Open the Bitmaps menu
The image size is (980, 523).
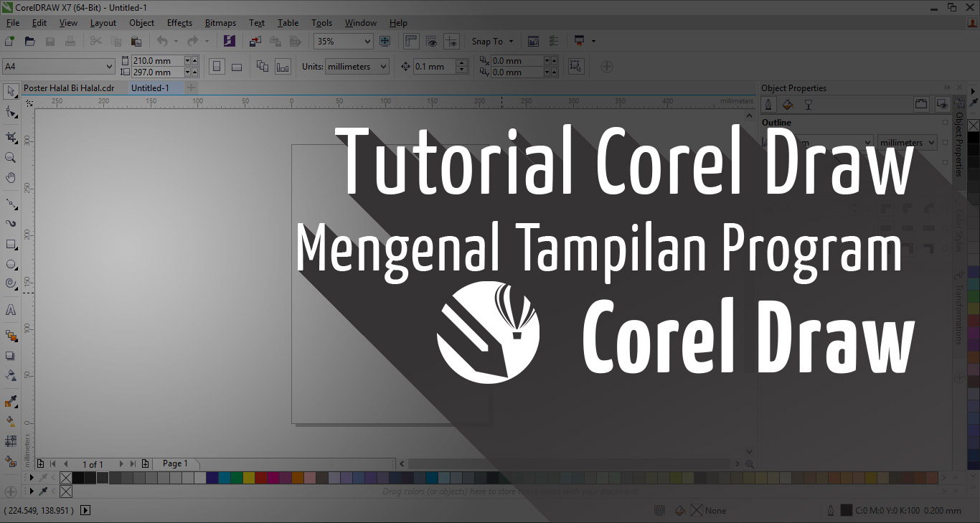coord(220,22)
